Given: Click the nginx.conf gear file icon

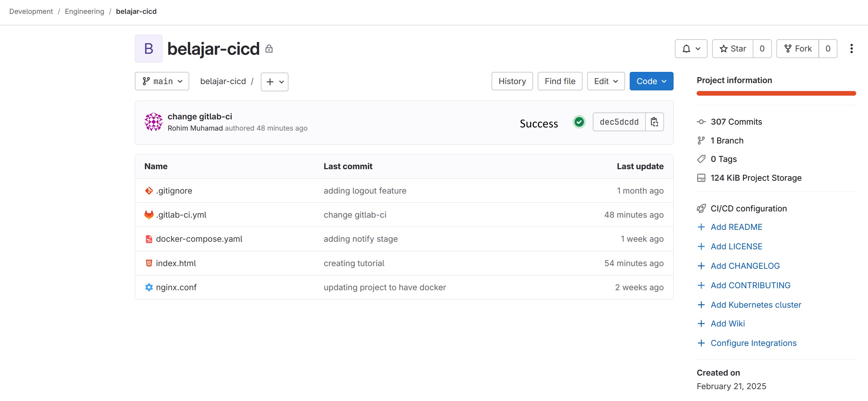Looking at the screenshot, I should [149, 287].
